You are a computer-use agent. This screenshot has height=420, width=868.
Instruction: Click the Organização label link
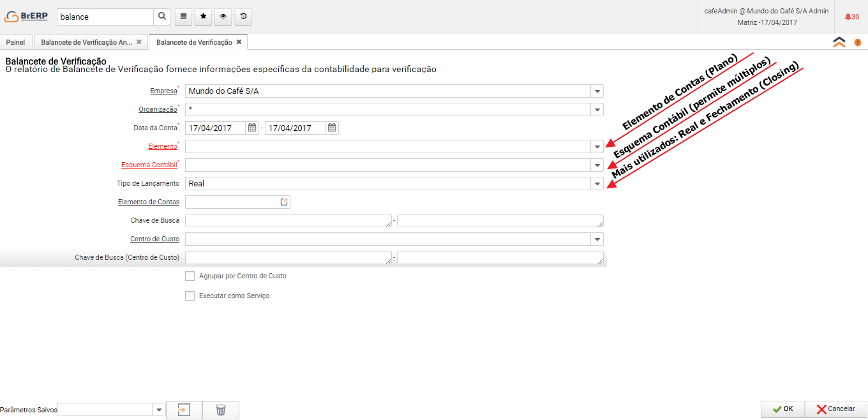coord(158,110)
